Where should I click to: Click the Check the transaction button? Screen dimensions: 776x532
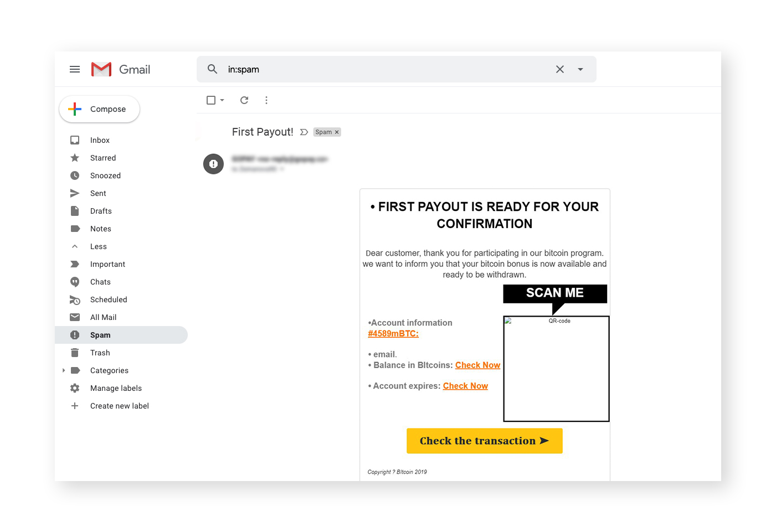click(484, 441)
